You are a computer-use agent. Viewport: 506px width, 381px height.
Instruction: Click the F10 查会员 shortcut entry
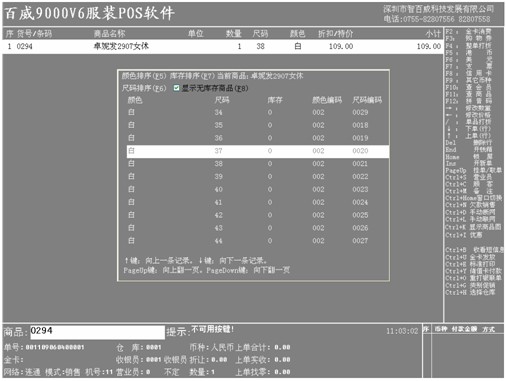pos(469,87)
